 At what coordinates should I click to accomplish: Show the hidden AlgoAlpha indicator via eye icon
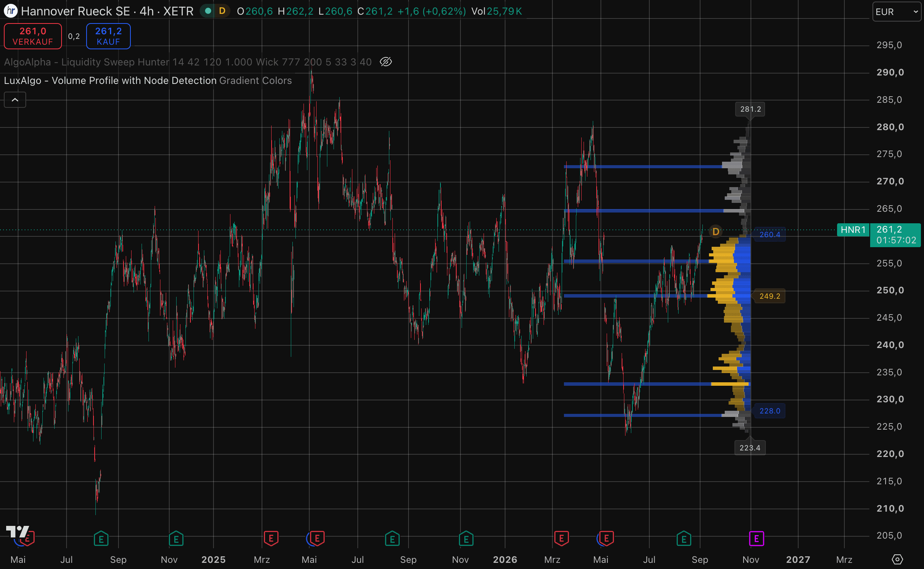click(386, 62)
